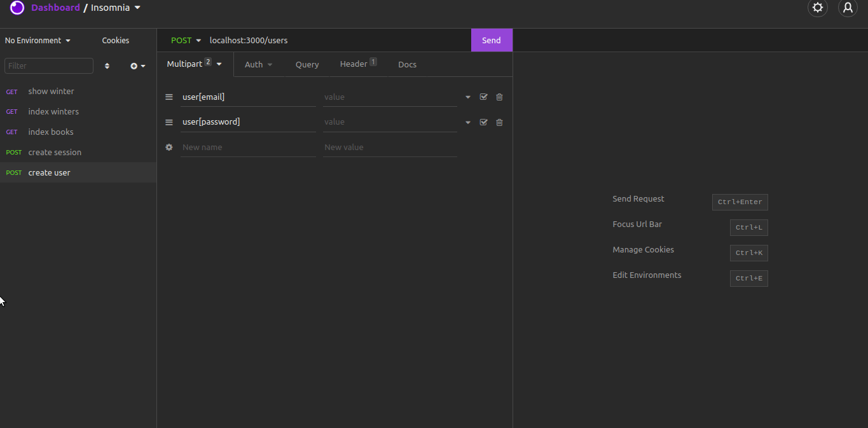The width and height of the screenshot is (868, 428).
Task: Open the No Environment dropdown
Action: coord(38,41)
